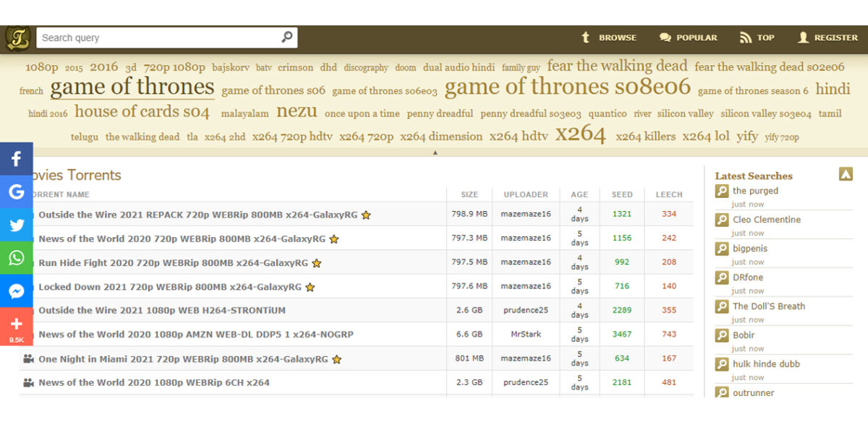The height and width of the screenshot is (422, 868).
Task: Sort by UPLOADER column header
Action: tap(526, 194)
